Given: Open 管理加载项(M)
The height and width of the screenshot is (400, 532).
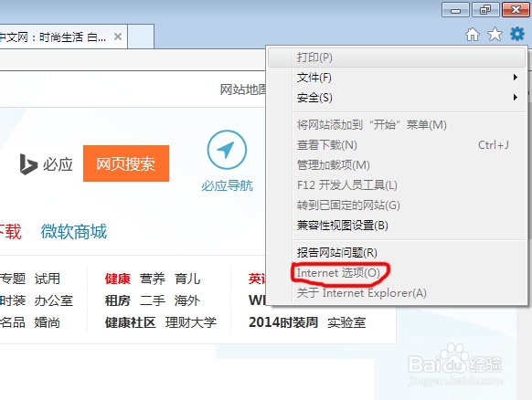Looking at the screenshot, I should tap(397, 165).
